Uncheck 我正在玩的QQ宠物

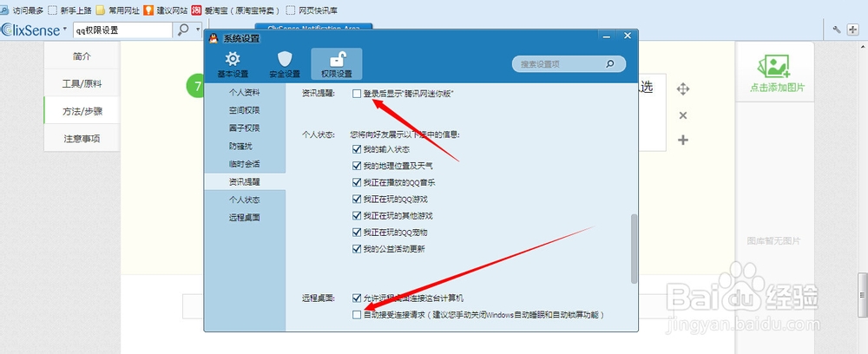[x=357, y=233]
